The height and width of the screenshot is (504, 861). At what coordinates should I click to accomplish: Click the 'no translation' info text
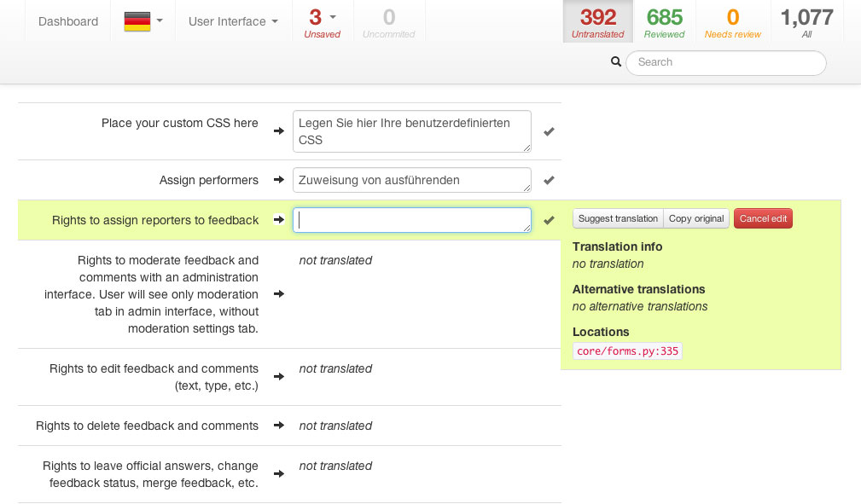pyautogui.click(x=608, y=264)
